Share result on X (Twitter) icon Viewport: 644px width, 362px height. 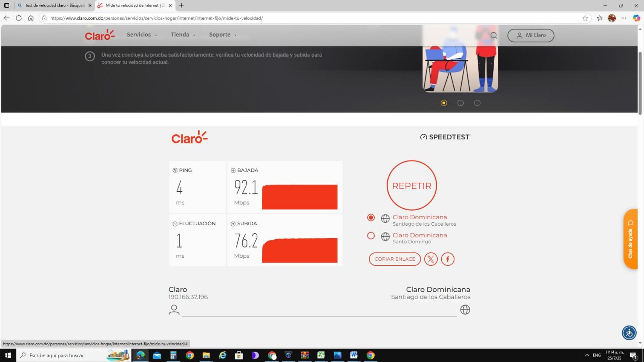tap(431, 259)
